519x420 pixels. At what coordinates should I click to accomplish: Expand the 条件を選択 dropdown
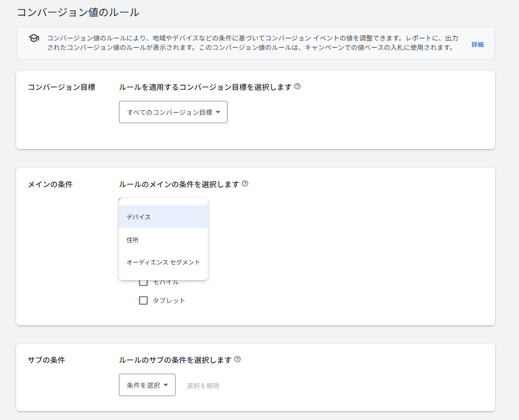pyautogui.click(x=147, y=385)
